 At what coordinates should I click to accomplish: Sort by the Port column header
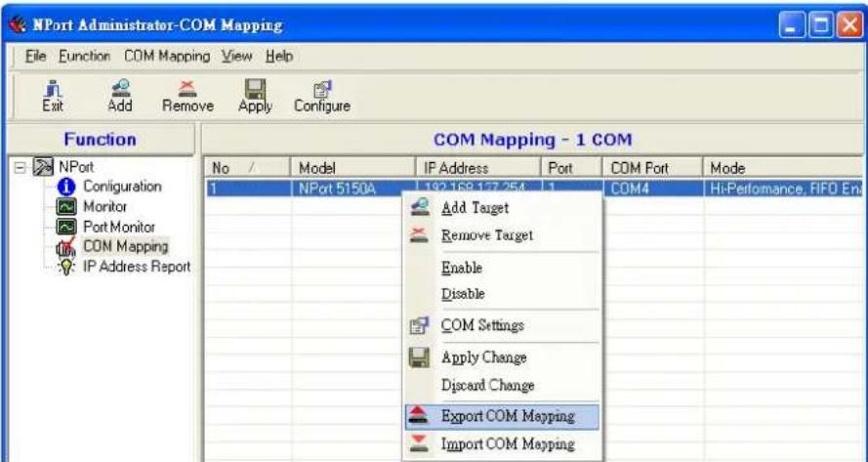[571, 168]
